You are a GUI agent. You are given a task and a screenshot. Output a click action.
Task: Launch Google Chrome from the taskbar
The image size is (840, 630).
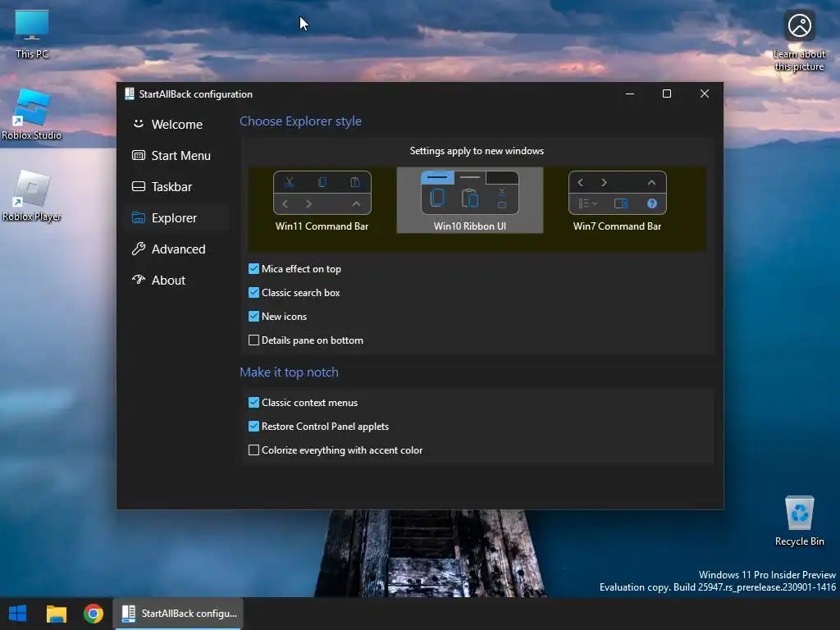(94, 614)
